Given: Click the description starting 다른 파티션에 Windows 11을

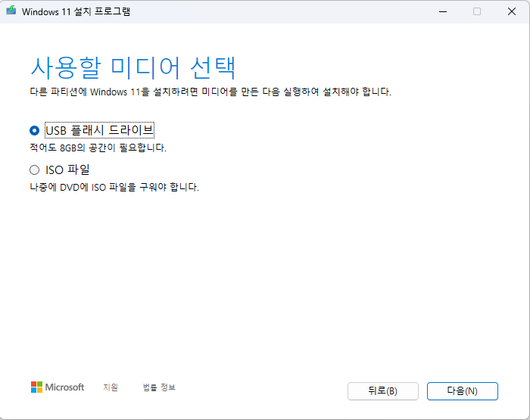Looking at the screenshot, I should 210,92.
